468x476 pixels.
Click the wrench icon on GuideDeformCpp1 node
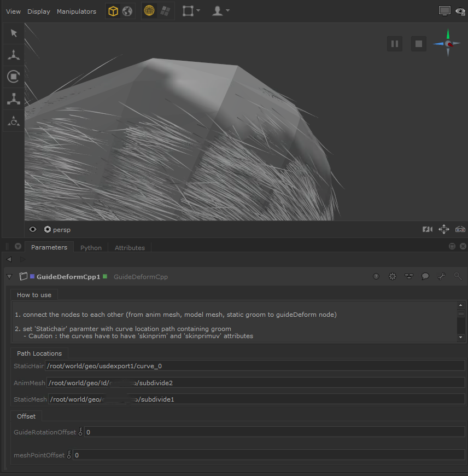pyautogui.click(x=442, y=277)
